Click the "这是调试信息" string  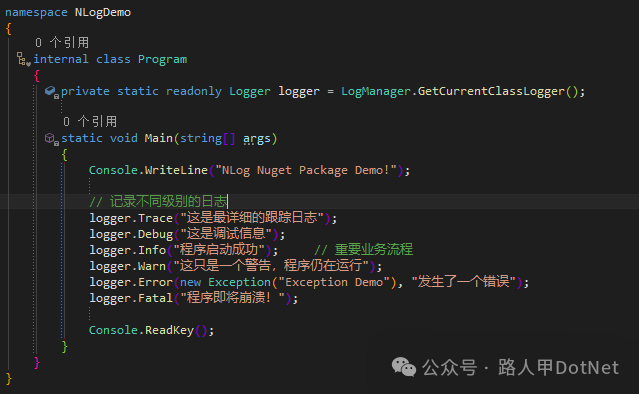coord(226,233)
